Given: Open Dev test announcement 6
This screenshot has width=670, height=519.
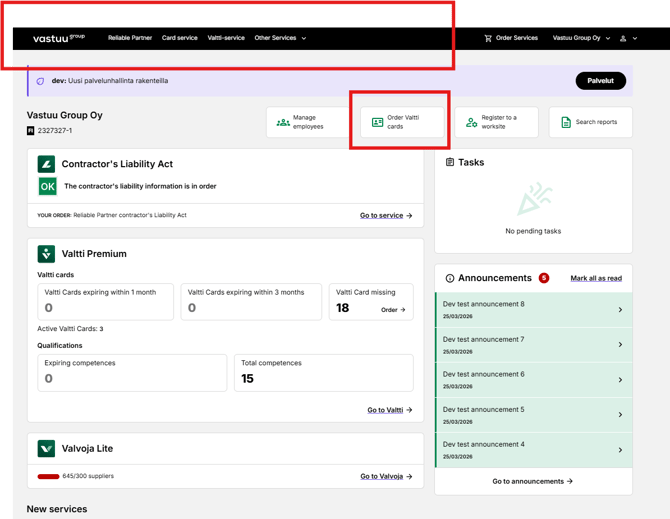Looking at the screenshot, I should pyautogui.click(x=534, y=380).
